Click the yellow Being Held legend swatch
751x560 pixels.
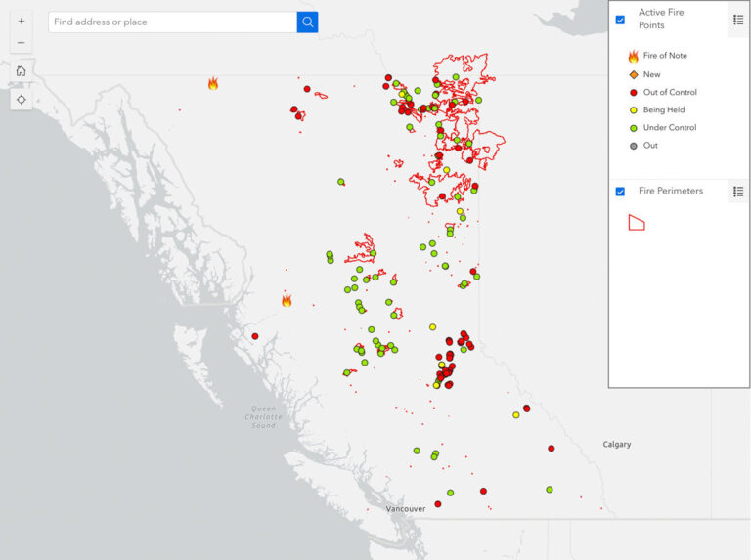tap(633, 110)
